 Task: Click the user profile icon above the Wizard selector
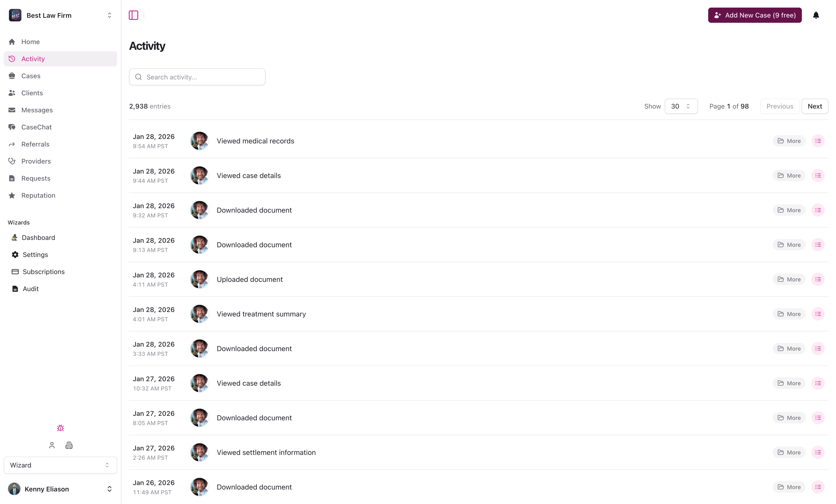52,445
